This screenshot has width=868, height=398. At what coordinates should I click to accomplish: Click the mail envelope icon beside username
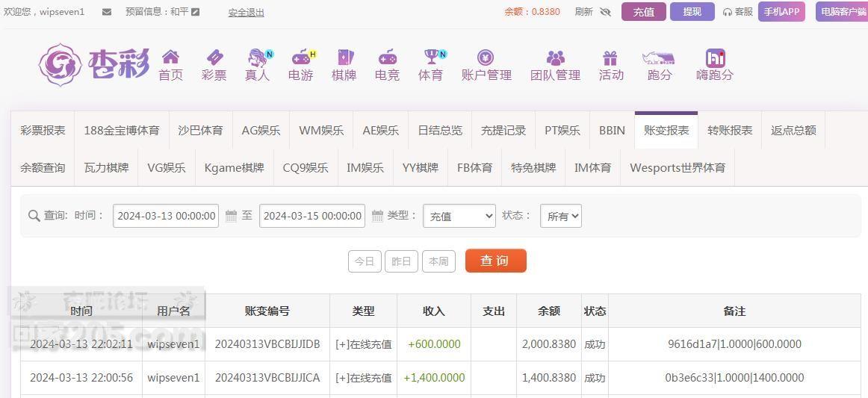tap(107, 12)
